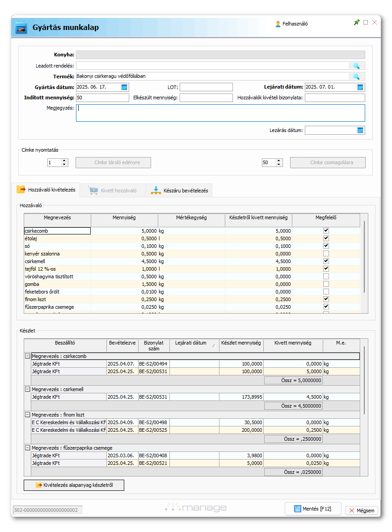Click search icon in Leadott rendelés field

[x=356, y=66]
